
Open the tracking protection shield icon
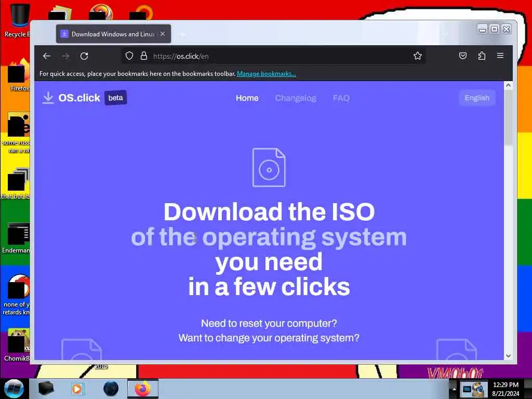tap(129, 56)
